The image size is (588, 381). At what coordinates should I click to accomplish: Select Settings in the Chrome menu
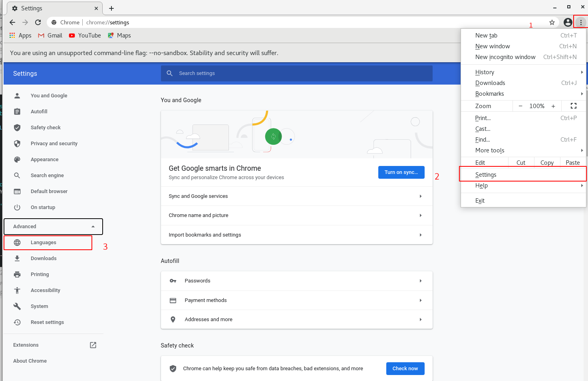[523, 175]
